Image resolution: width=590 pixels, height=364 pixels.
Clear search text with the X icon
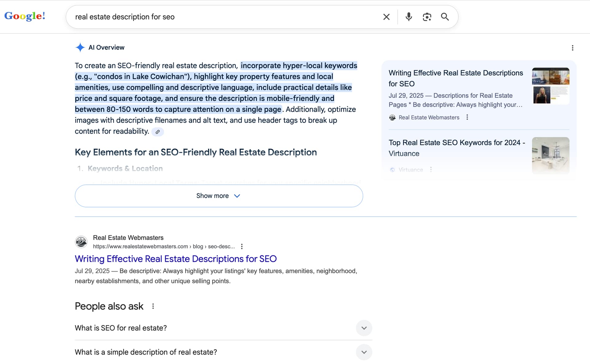click(x=386, y=17)
